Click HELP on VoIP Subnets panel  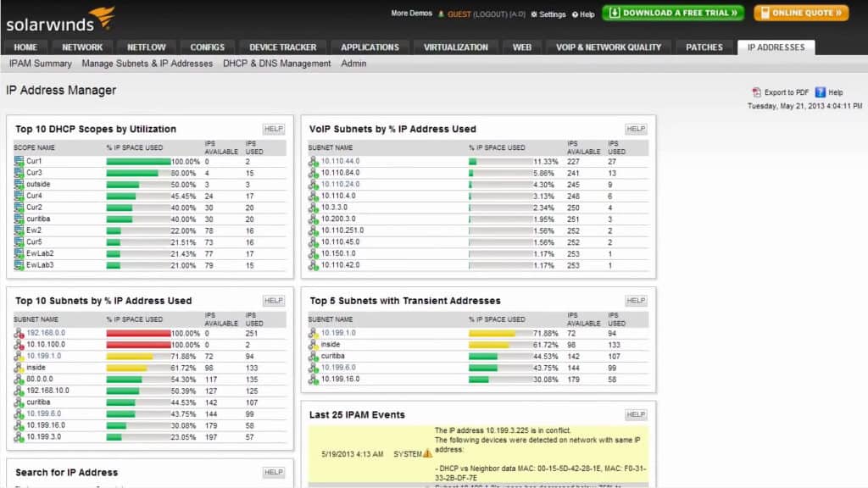coord(636,129)
